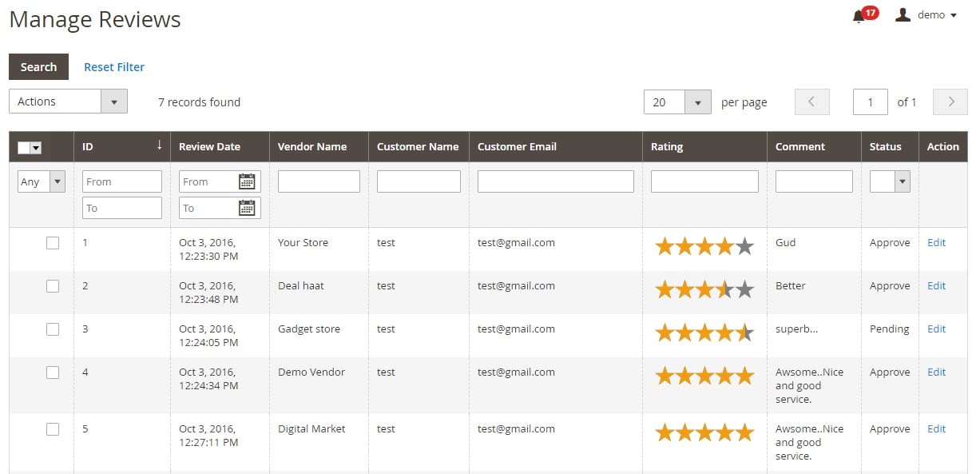This screenshot has height=474, width=980.
Task: Click the Vendor Name filter field
Action: pyautogui.click(x=319, y=181)
